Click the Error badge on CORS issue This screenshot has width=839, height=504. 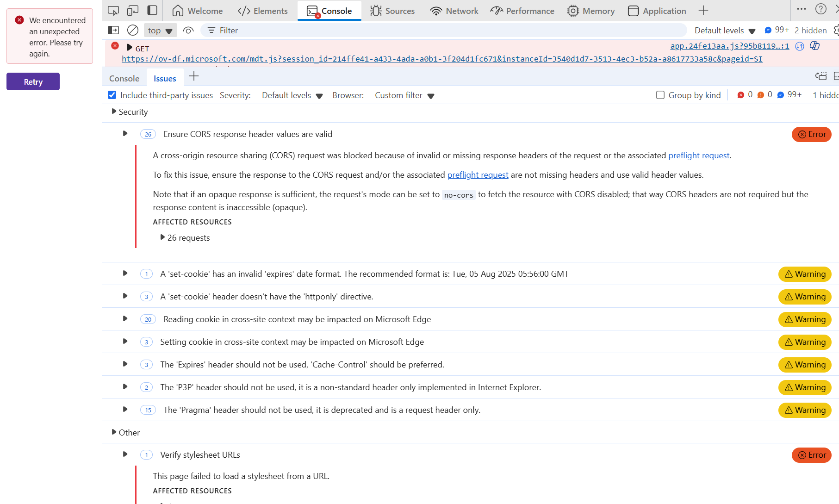click(812, 134)
